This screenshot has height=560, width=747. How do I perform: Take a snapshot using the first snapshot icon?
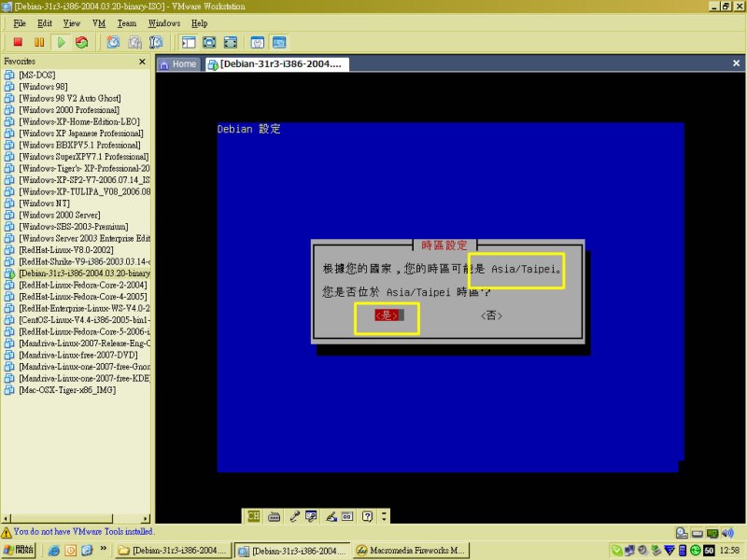(x=113, y=42)
